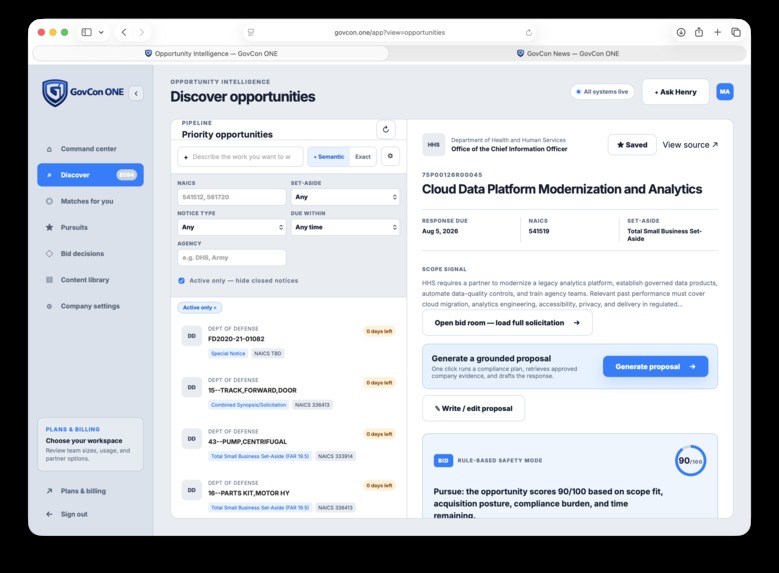
Task: Select the Opportunity Intelligence browser tab
Action: pos(211,53)
